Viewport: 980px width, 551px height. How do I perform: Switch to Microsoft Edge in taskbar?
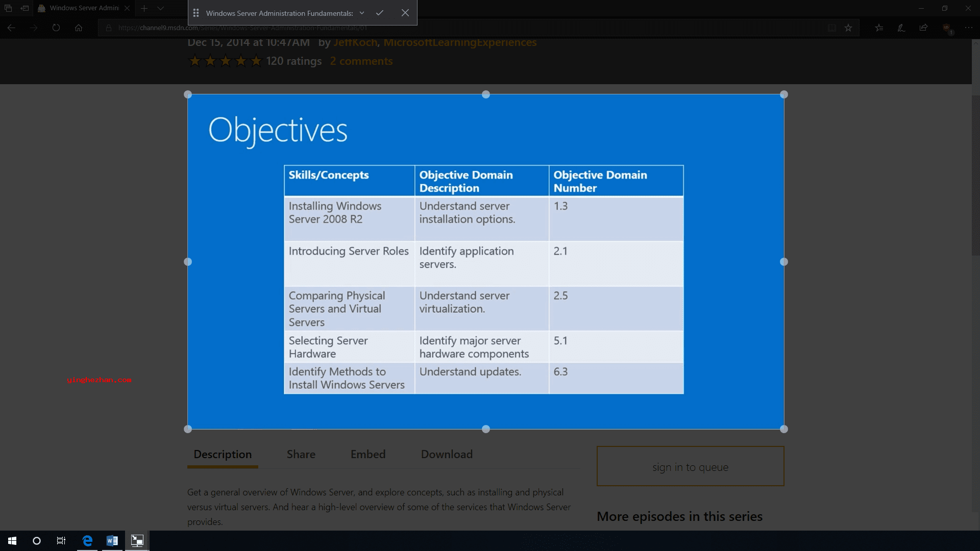point(87,541)
